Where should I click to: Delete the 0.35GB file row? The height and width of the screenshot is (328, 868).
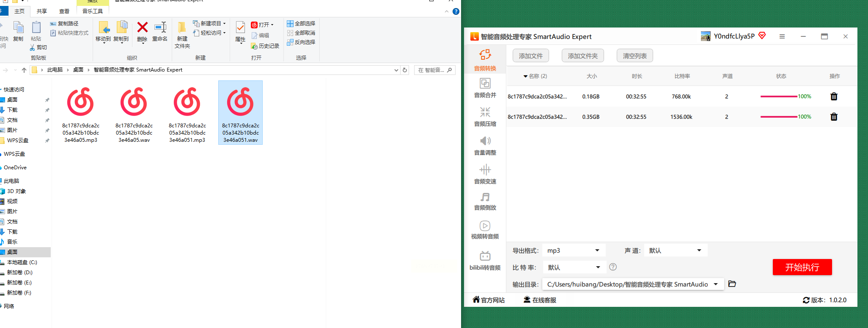point(834,117)
